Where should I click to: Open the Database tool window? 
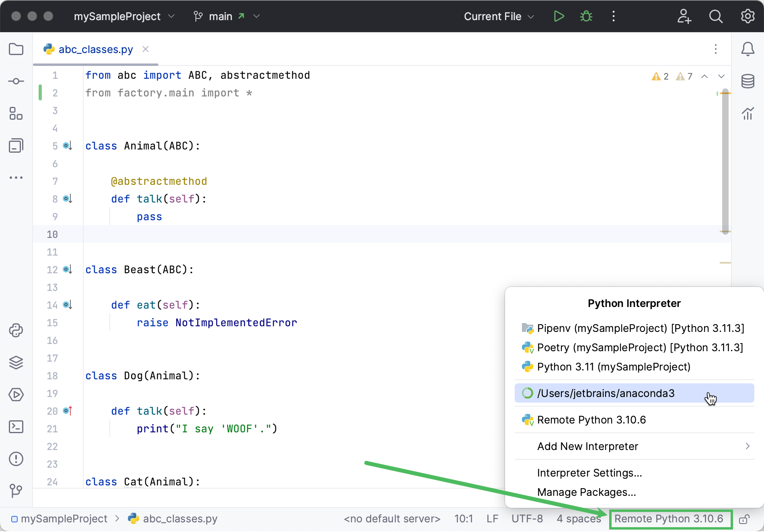(x=747, y=81)
